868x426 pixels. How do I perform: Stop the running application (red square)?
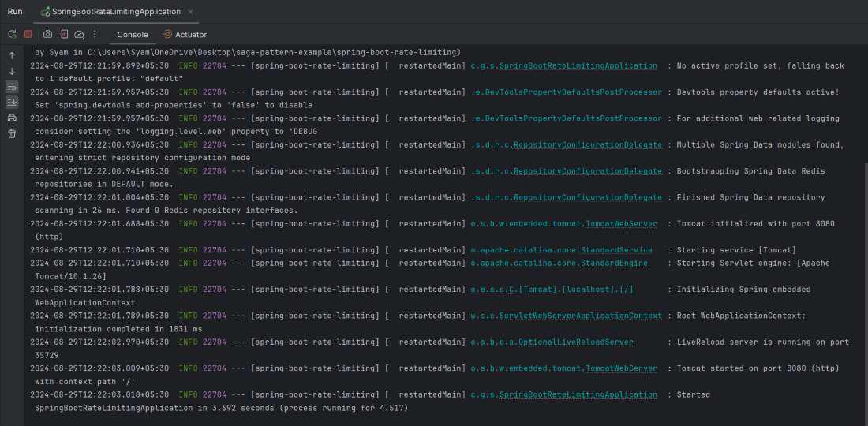coord(28,34)
